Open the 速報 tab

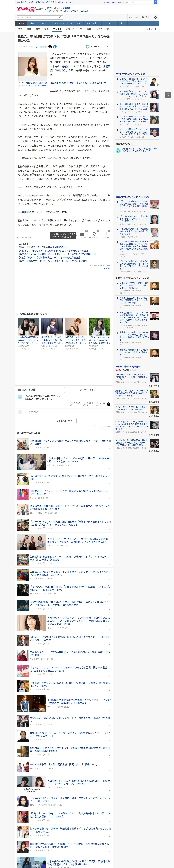point(32,24)
